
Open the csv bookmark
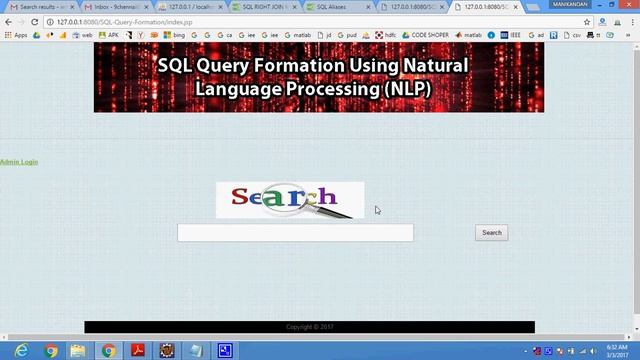[572, 35]
